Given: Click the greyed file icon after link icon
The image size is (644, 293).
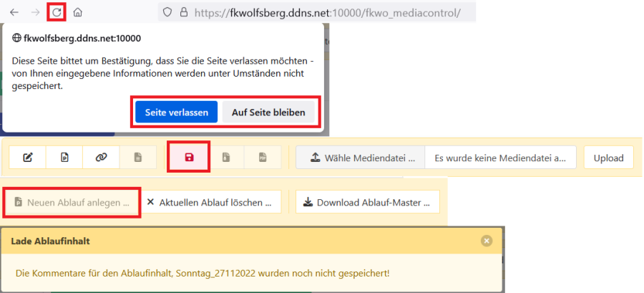Looking at the screenshot, I should point(137,158).
